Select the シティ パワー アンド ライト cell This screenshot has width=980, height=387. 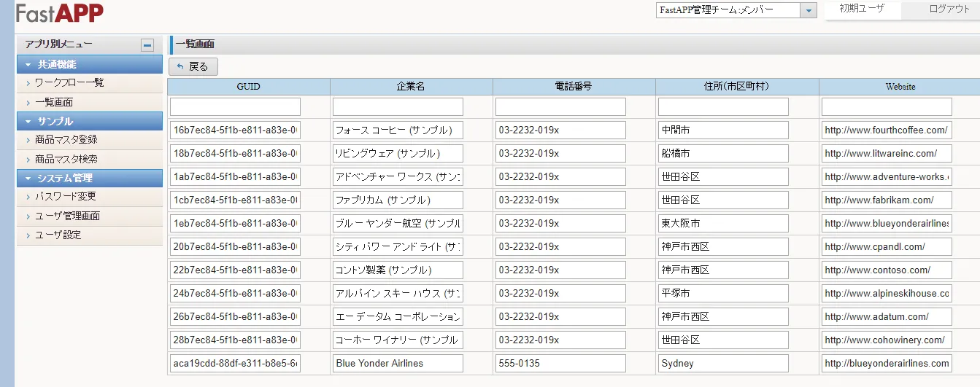398,247
